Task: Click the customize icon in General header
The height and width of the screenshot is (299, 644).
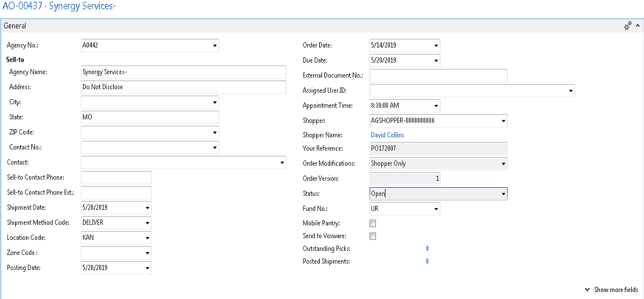Action: click(x=628, y=26)
